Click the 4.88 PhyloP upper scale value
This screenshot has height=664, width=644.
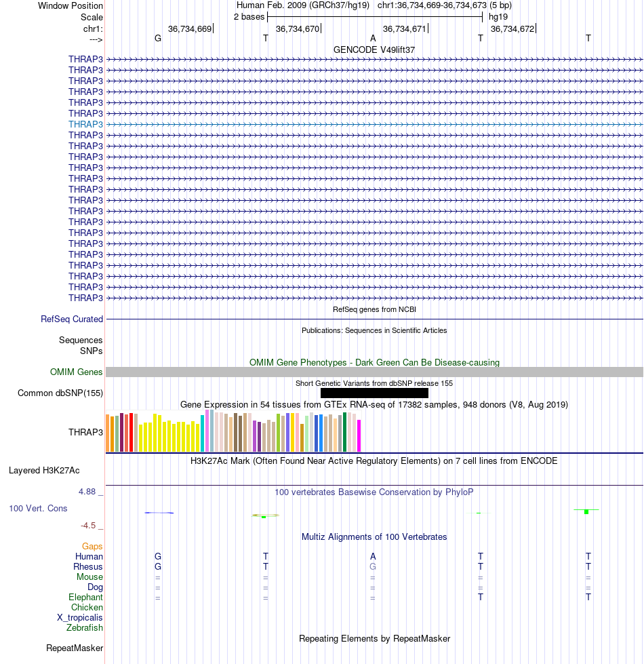87,492
